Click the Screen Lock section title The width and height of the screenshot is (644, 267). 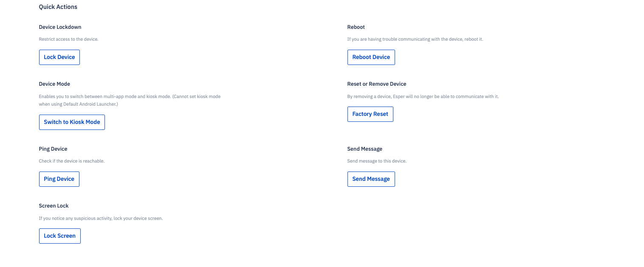[x=54, y=205]
